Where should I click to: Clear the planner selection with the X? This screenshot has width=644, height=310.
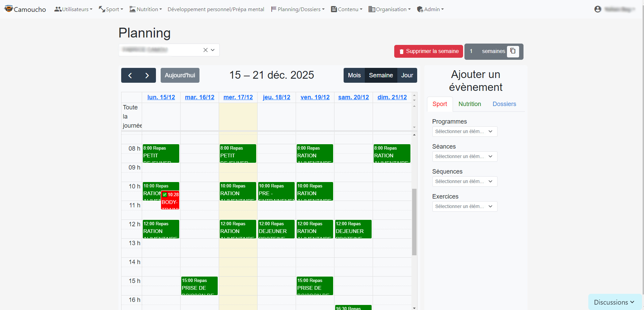[206, 50]
